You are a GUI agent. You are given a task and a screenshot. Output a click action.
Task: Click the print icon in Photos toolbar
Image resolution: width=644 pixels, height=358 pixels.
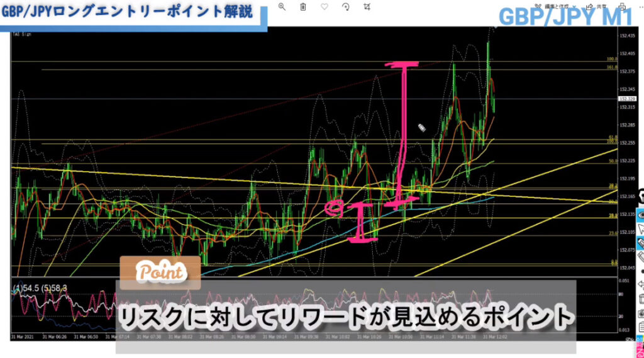(622, 6)
